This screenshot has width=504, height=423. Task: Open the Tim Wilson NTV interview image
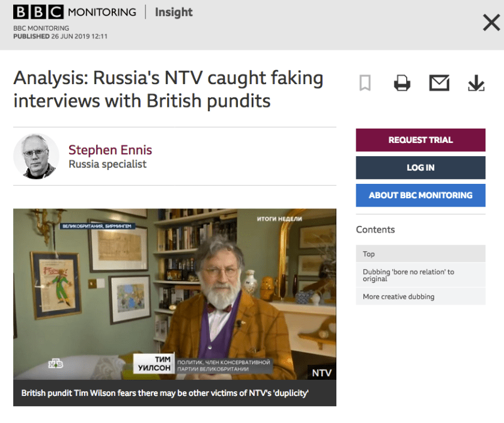click(x=174, y=294)
